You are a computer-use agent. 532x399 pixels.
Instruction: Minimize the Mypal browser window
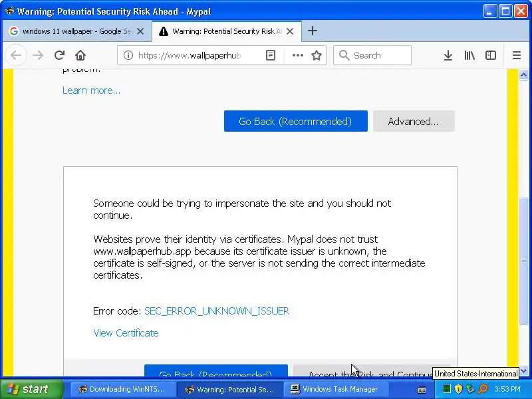489,11
